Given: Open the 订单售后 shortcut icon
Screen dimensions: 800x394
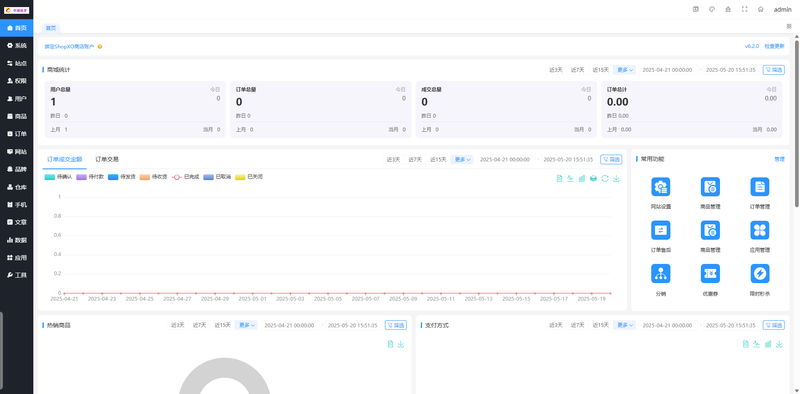Looking at the screenshot, I should pos(661,230).
